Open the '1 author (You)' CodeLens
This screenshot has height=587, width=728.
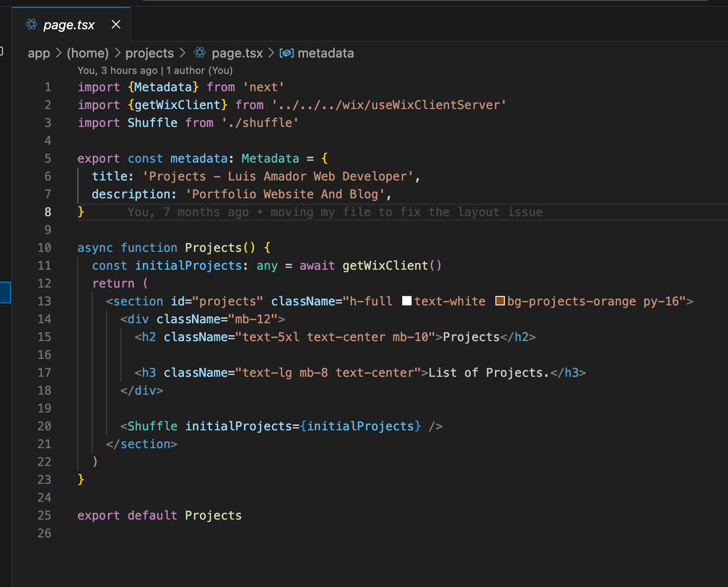[199, 70]
